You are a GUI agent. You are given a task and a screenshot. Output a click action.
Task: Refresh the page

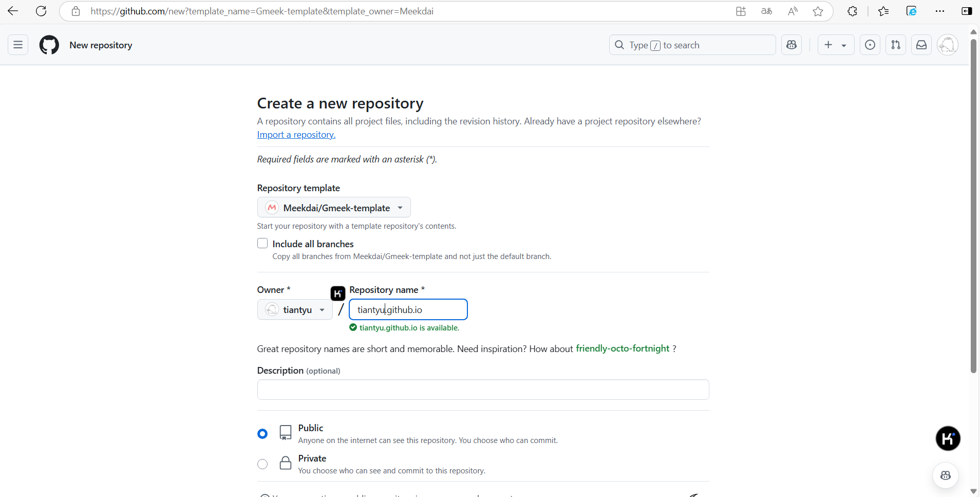[41, 11]
